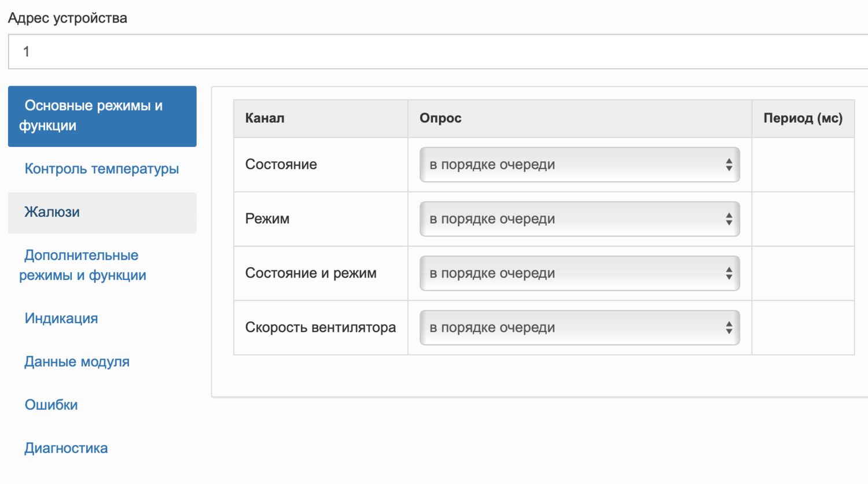Click the Канал column header
Screen dimensions: 868x484
click(265, 118)
